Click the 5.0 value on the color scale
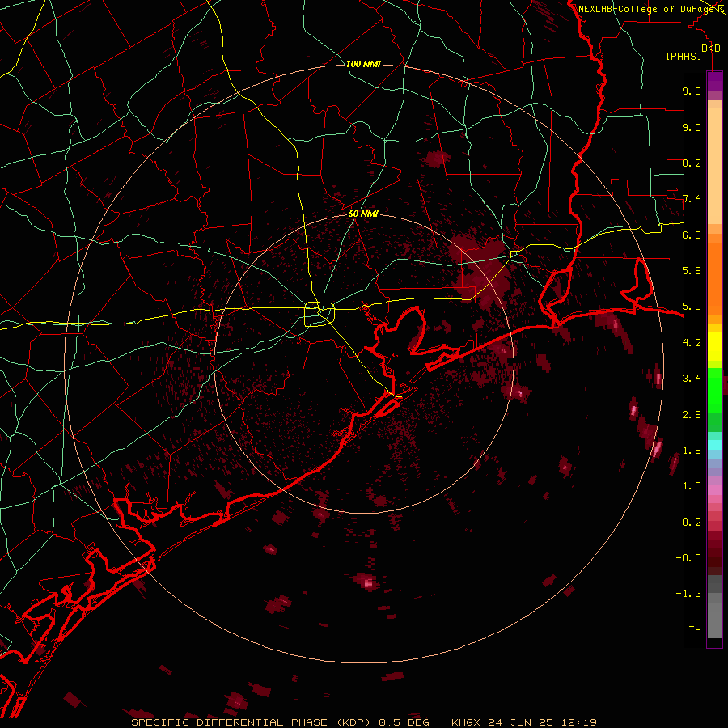728x728 pixels. (x=692, y=307)
